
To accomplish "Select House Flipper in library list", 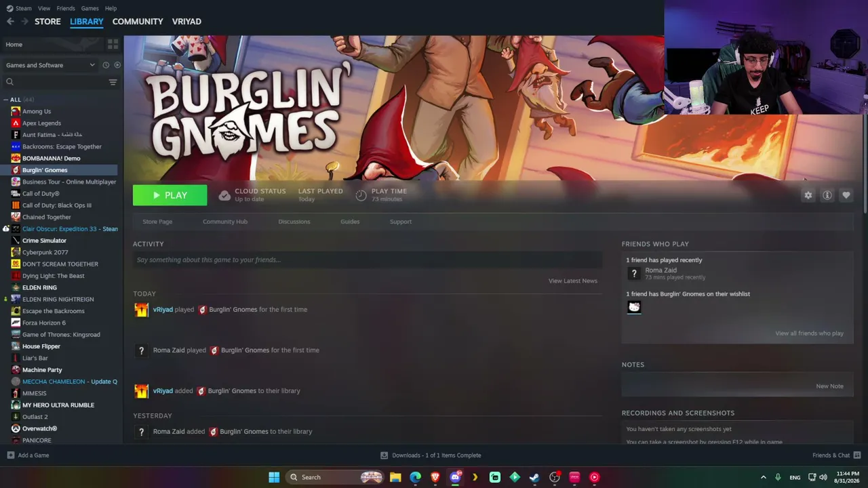I will coord(41,346).
